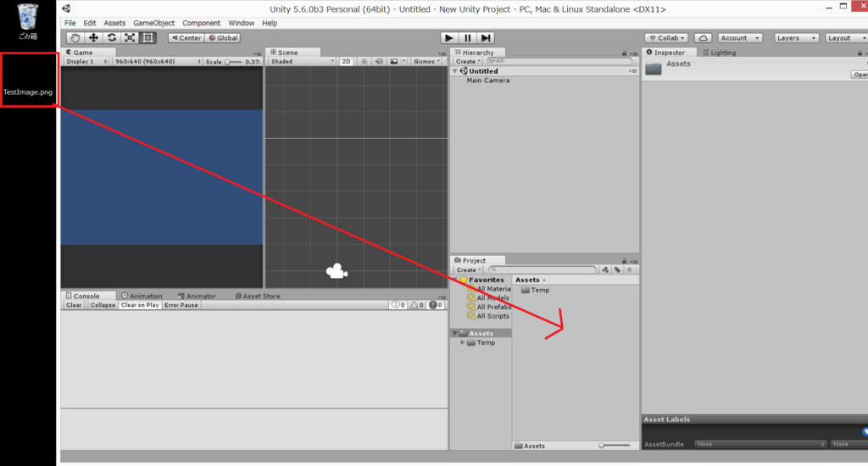
Task: Toggle the Global handle rotation button
Action: (223, 37)
